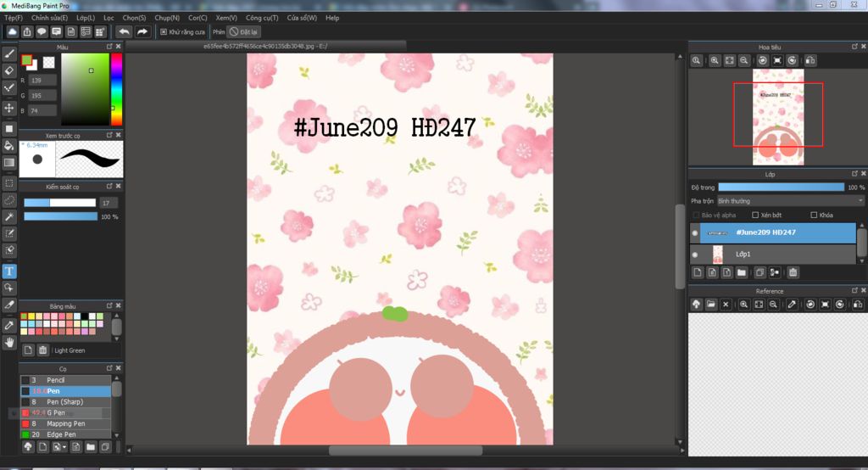Enable Xén bớt clipping checkbox
This screenshot has width=868, height=470.
755,215
